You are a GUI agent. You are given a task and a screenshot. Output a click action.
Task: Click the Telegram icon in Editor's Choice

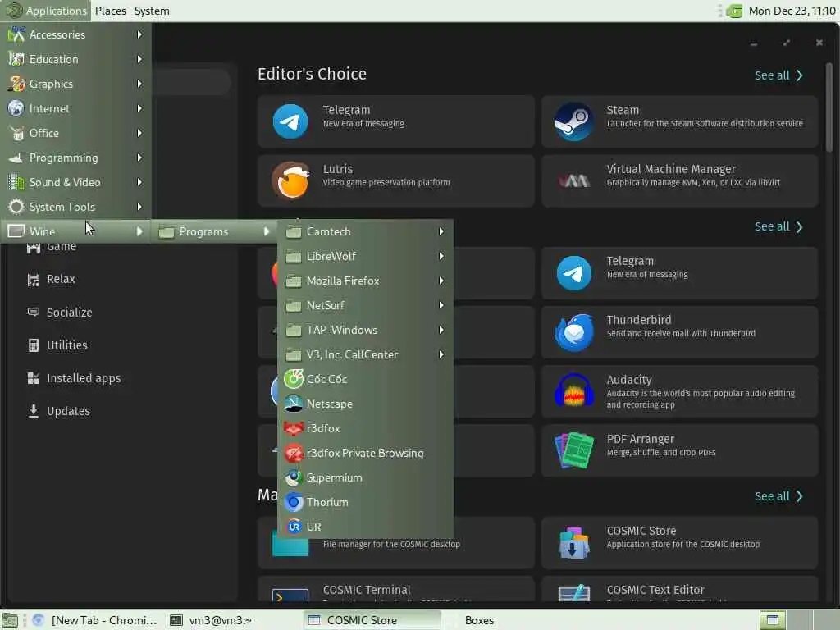290,121
